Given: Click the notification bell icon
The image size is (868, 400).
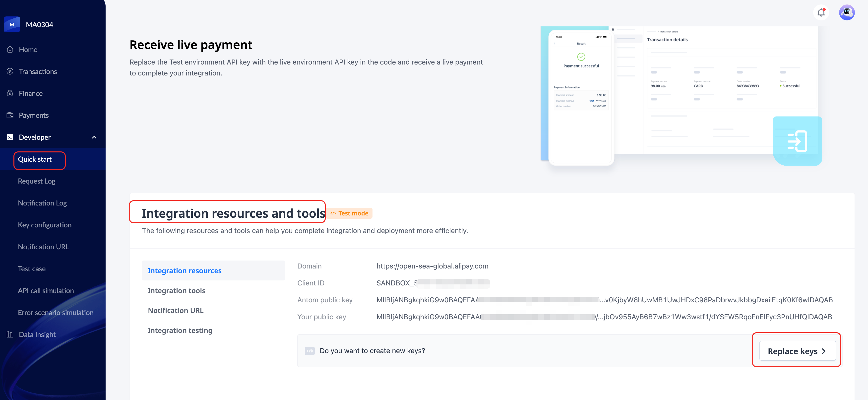Looking at the screenshot, I should coord(821,12).
